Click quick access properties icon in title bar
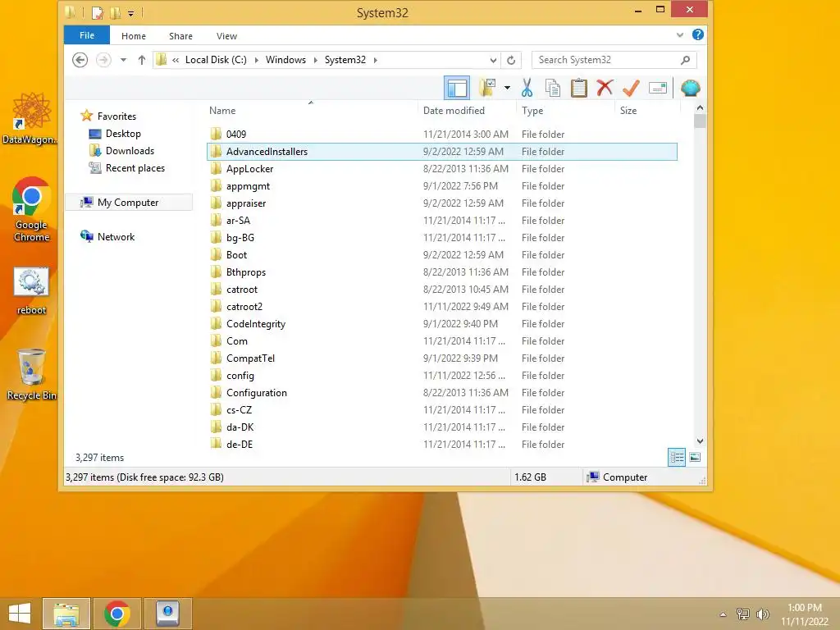This screenshot has width=840, height=630. pyautogui.click(x=98, y=12)
